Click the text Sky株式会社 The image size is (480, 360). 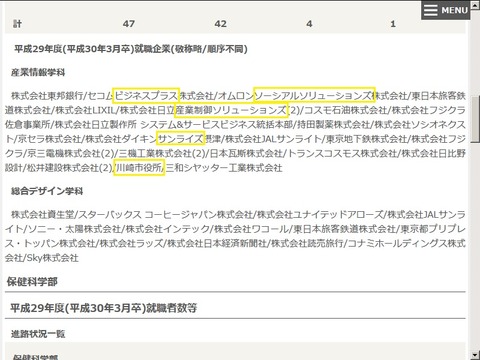click(x=52, y=258)
